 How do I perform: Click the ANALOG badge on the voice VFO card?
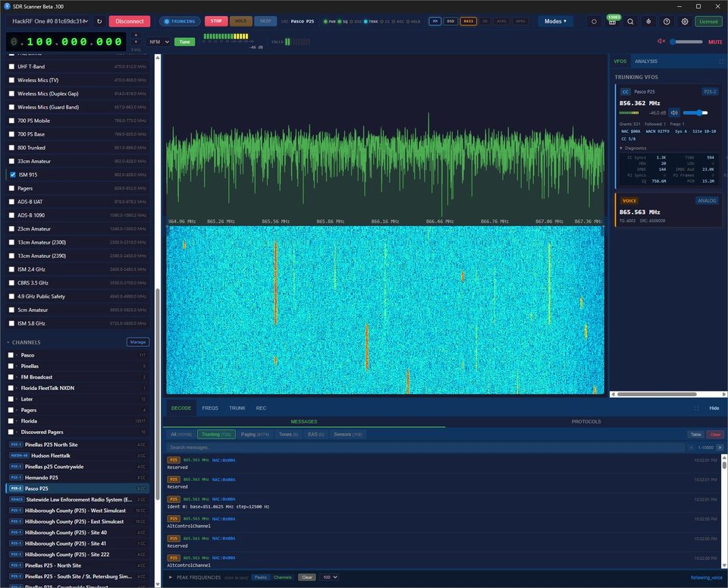pos(707,200)
